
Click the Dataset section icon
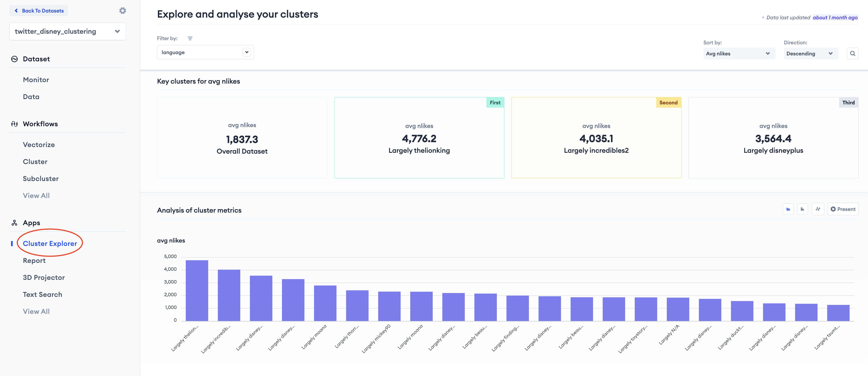point(14,59)
